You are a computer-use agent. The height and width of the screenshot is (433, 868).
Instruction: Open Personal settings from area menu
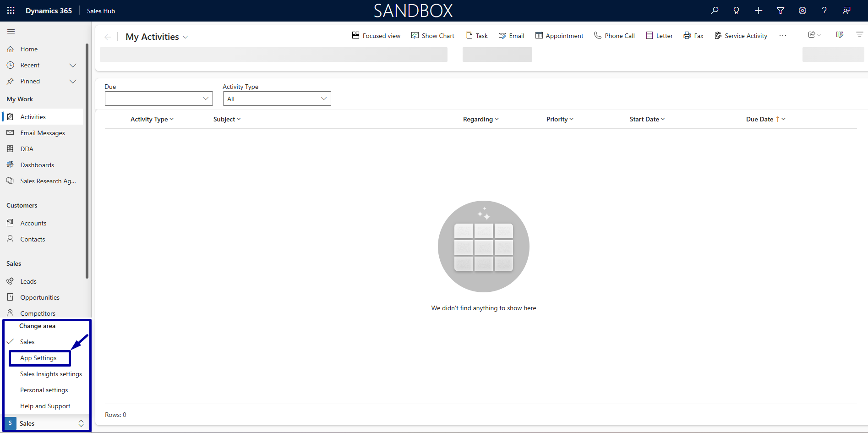44,390
